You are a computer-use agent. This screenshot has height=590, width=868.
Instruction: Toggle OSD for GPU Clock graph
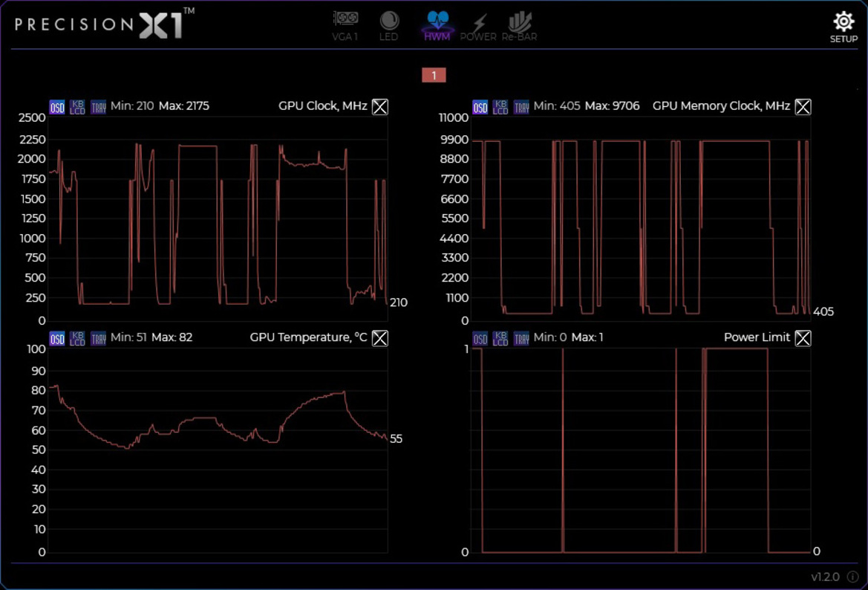click(57, 107)
